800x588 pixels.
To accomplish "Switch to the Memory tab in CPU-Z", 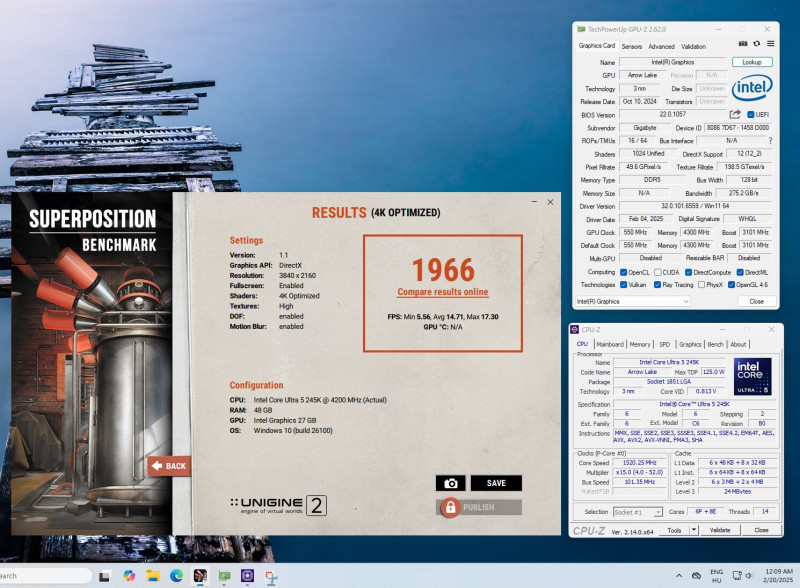I will click(640, 344).
